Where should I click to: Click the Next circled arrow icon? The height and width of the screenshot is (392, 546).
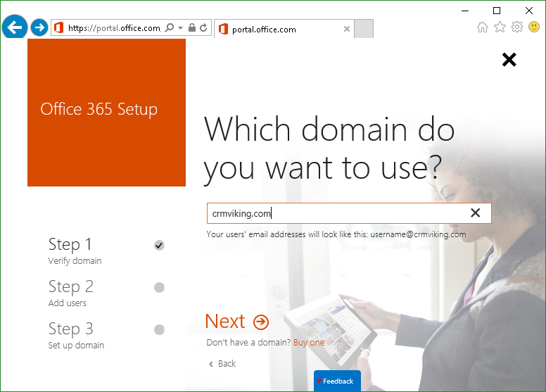[x=261, y=322]
